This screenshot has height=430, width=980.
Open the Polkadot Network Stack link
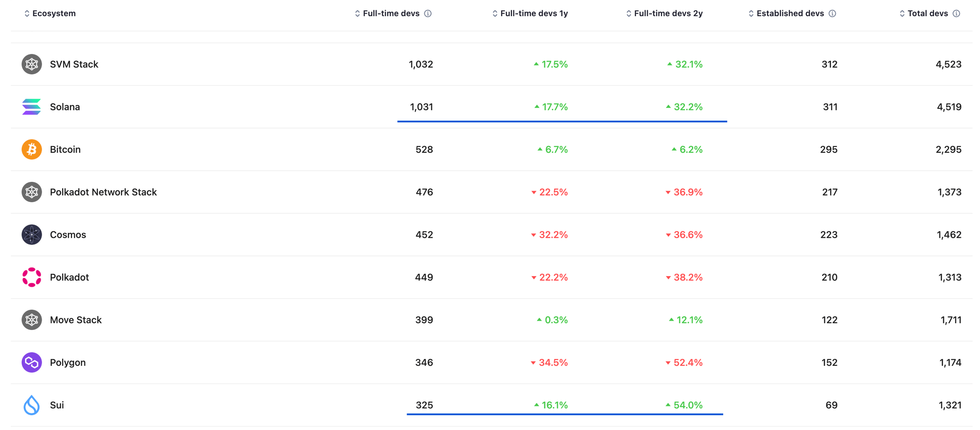(x=103, y=192)
